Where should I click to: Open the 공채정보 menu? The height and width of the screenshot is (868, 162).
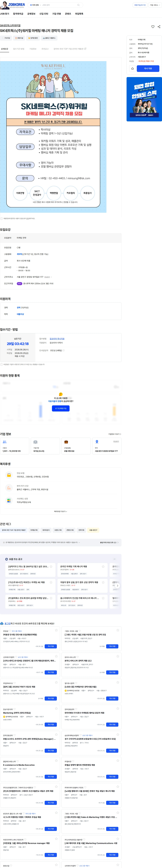click(31, 14)
